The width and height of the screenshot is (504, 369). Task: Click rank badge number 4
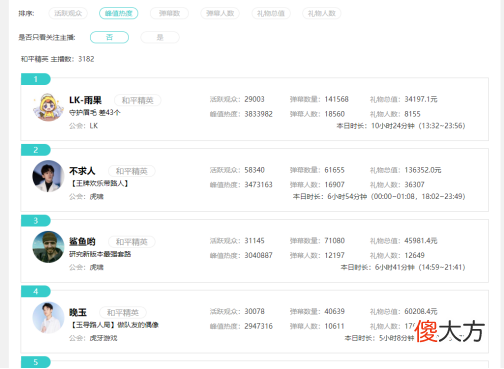click(36, 291)
